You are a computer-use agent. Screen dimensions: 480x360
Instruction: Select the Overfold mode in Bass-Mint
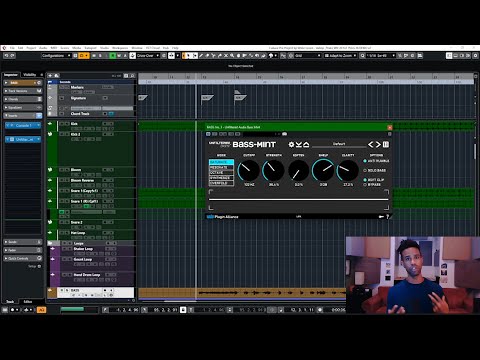pos(221,183)
